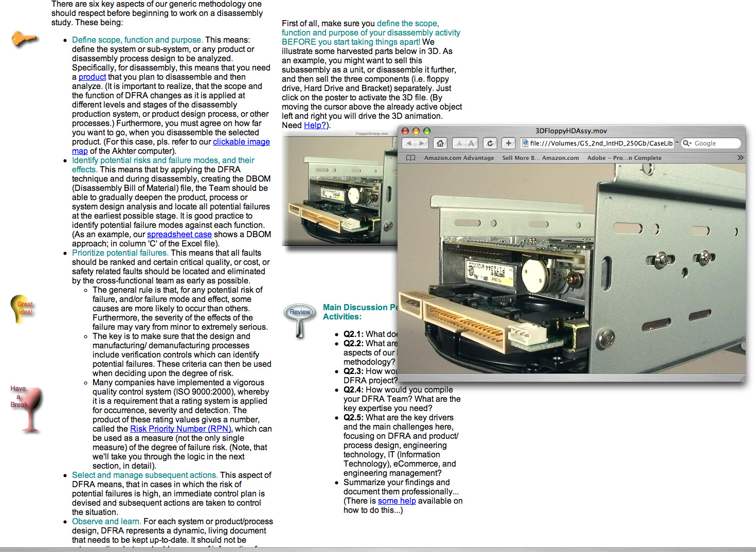Click 'Prioritize potential failures.' heading
756x552 pixels.
click(120, 253)
